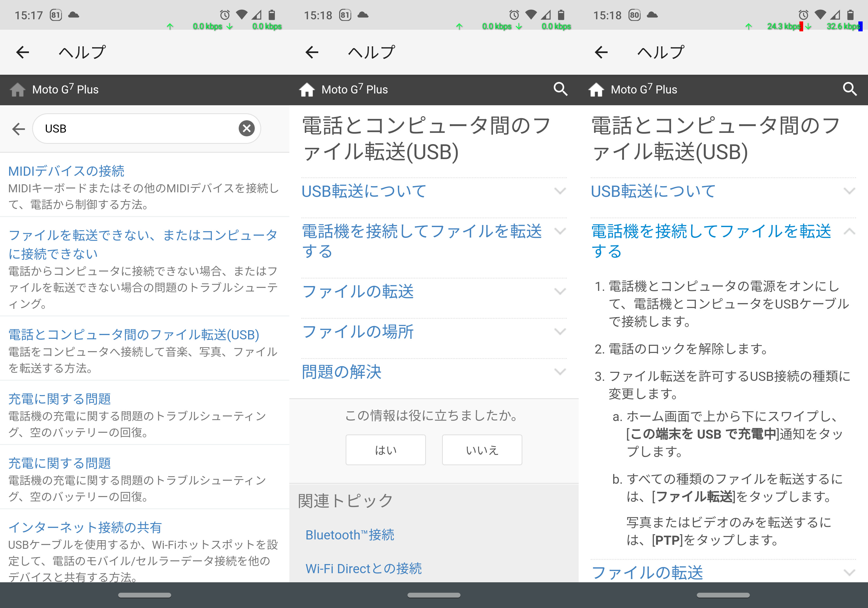Open Bluetooth™接続 related topic
This screenshot has width=868, height=608.
pos(350,535)
